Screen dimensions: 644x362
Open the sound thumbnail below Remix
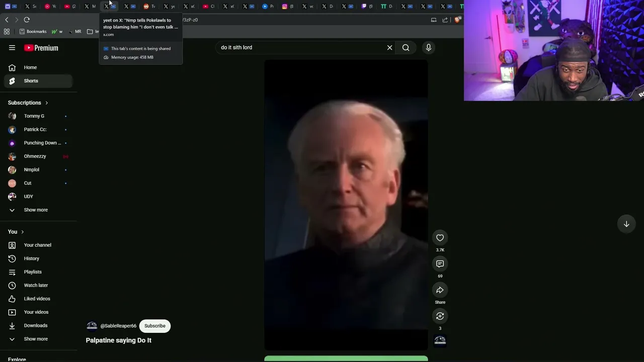[x=440, y=341]
